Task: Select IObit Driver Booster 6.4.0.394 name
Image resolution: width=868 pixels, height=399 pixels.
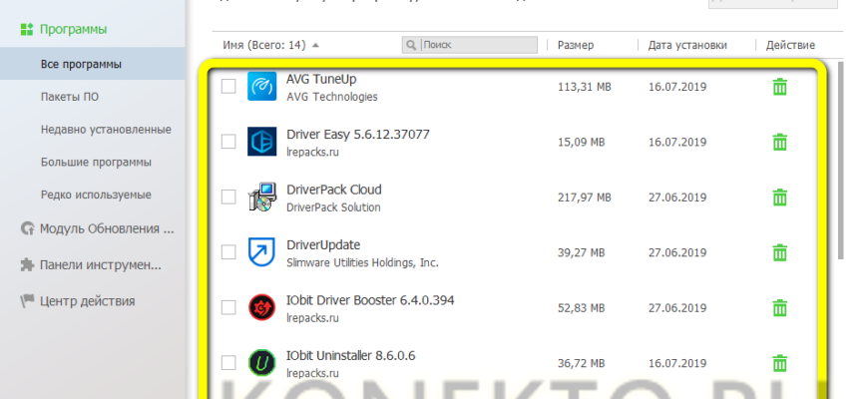Action: point(370,300)
